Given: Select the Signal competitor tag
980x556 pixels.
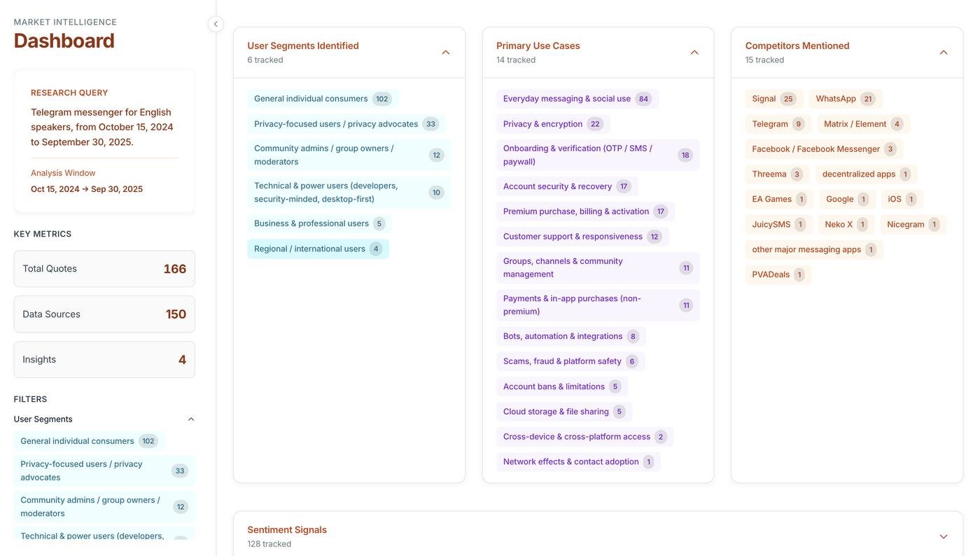Looking at the screenshot, I should [x=772, y=99].
